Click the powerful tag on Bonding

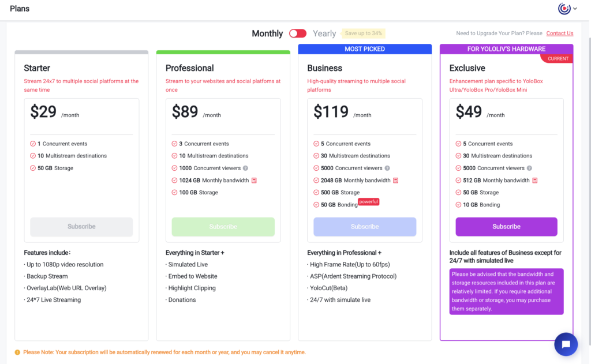click(369, 201)
